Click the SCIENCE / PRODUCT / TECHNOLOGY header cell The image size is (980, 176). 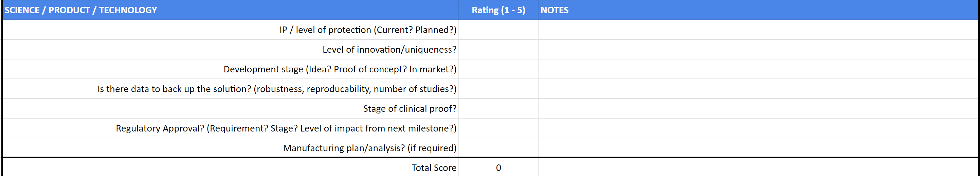tap(230, 10)
